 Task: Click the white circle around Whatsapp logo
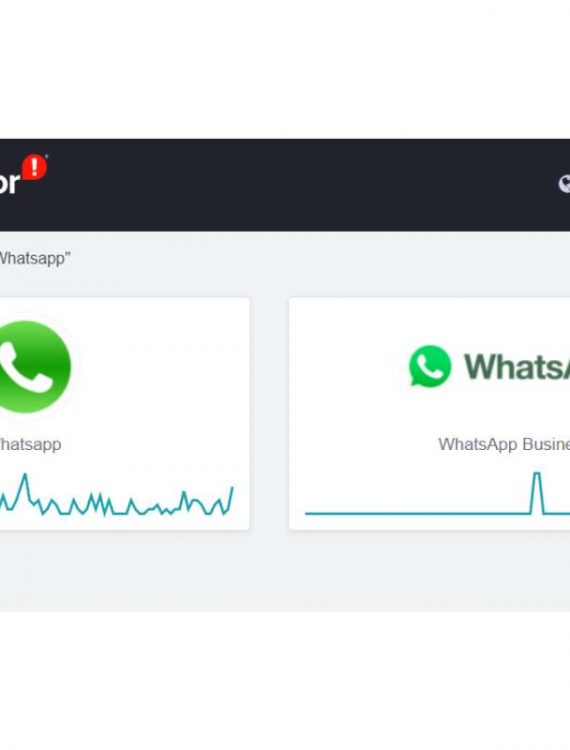coord(36,366)
